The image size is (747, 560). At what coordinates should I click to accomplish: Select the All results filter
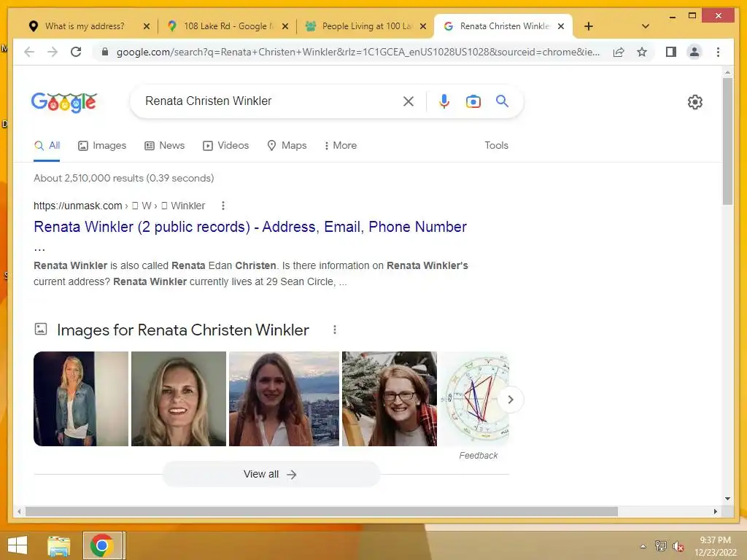(47, 146)
